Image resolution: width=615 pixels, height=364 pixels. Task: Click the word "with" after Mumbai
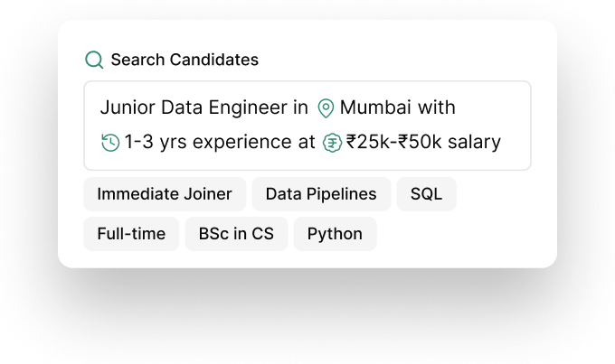tap(437, 108)
